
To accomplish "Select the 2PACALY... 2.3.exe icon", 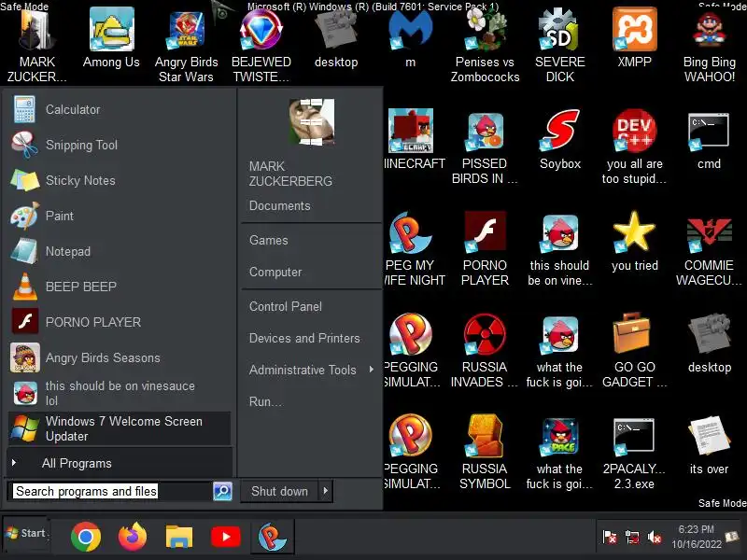I will pos(635,452).
